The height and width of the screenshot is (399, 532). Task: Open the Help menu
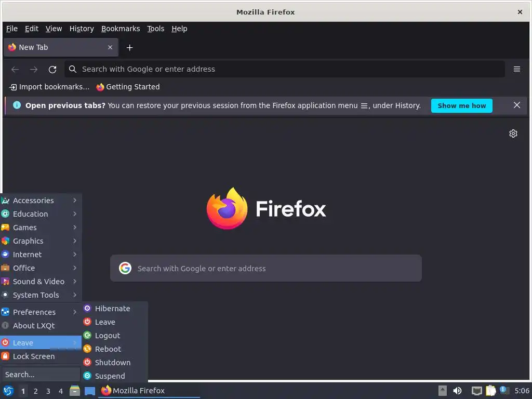pos(179,29)
